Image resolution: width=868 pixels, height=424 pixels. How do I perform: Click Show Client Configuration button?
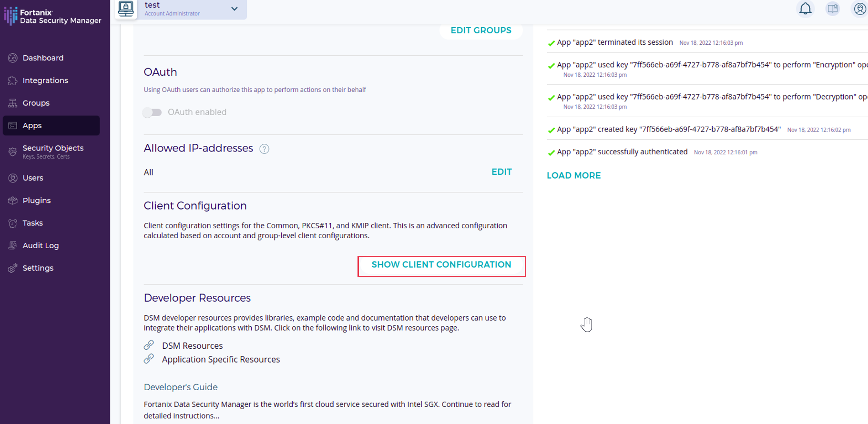point(441,265)
